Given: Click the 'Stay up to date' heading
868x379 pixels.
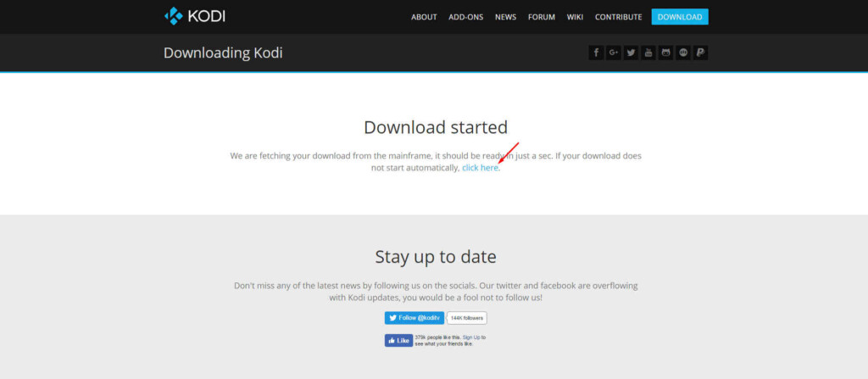Looking at the screenshot, I should coord(436,257).
